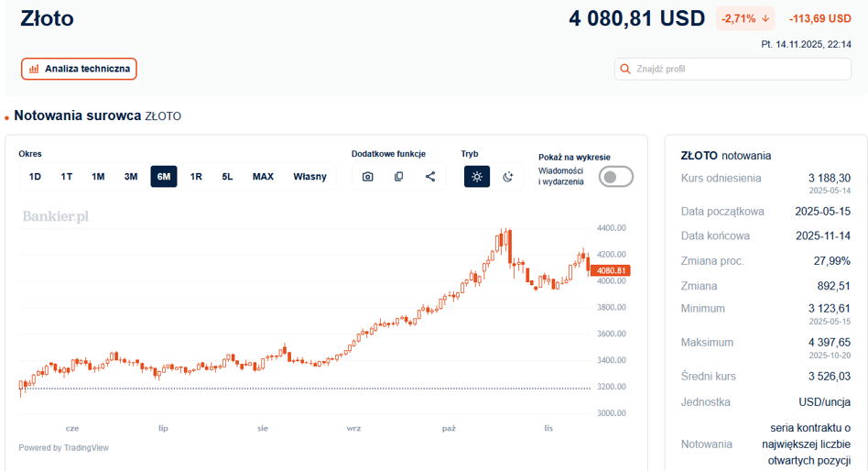Screen dimensions: 868x471
Task: Switch to the 1M period tab
Action: (x=98, y=177)
